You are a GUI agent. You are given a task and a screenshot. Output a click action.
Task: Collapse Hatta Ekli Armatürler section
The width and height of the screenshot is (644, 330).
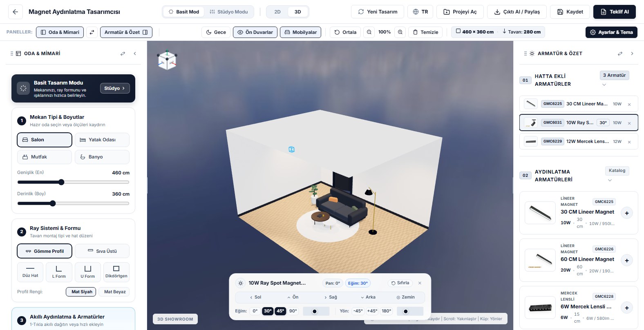click(604, 85)
